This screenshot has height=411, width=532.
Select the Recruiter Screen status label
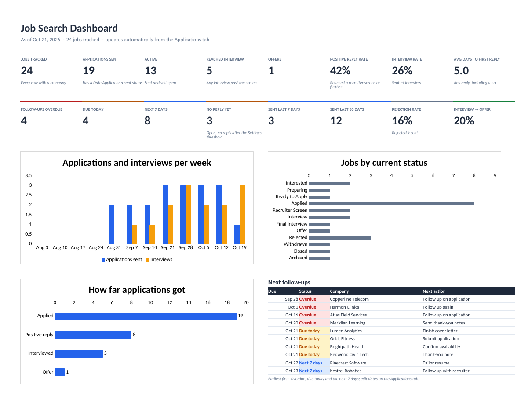pyautogui.click(x=290, y=210)
